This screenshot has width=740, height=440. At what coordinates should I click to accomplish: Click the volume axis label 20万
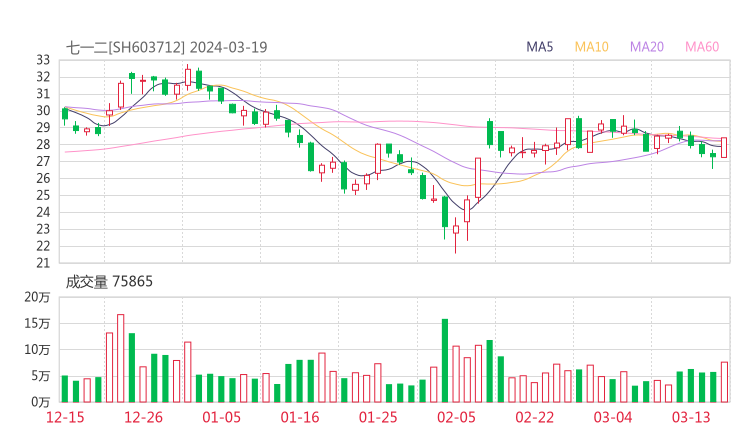pyautogui.click(x=37, y=297)
